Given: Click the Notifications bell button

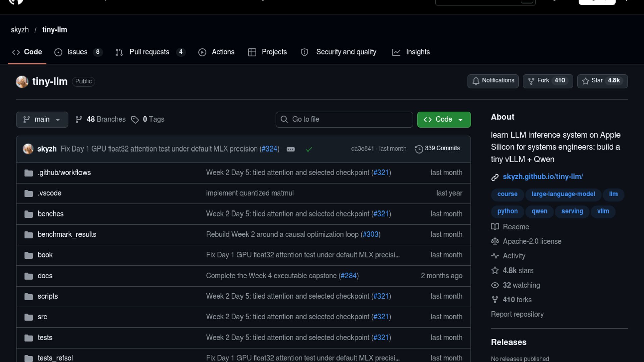Looking at the screenshot, I should pyautogui.click(x=493, y=81).
